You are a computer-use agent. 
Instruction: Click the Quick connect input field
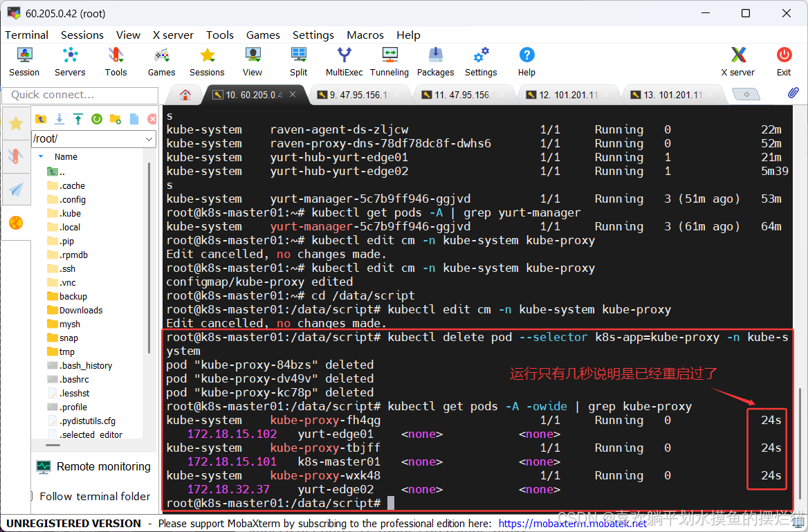[80, 95]
